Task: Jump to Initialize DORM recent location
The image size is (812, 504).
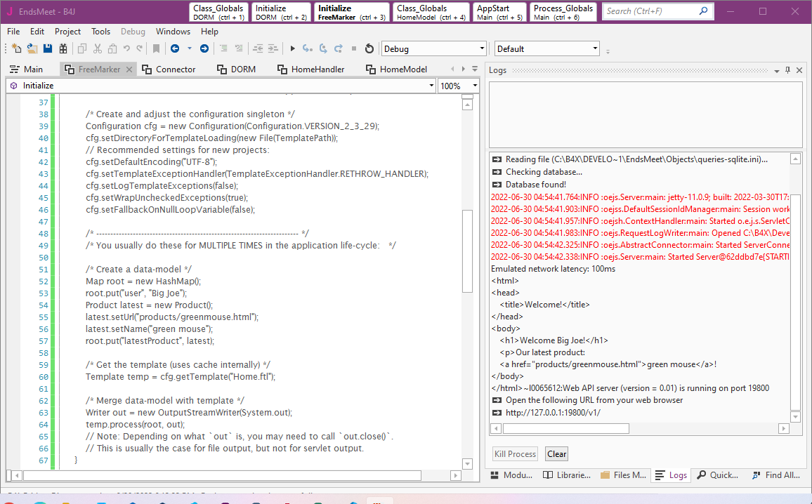Action: [282, 13]
